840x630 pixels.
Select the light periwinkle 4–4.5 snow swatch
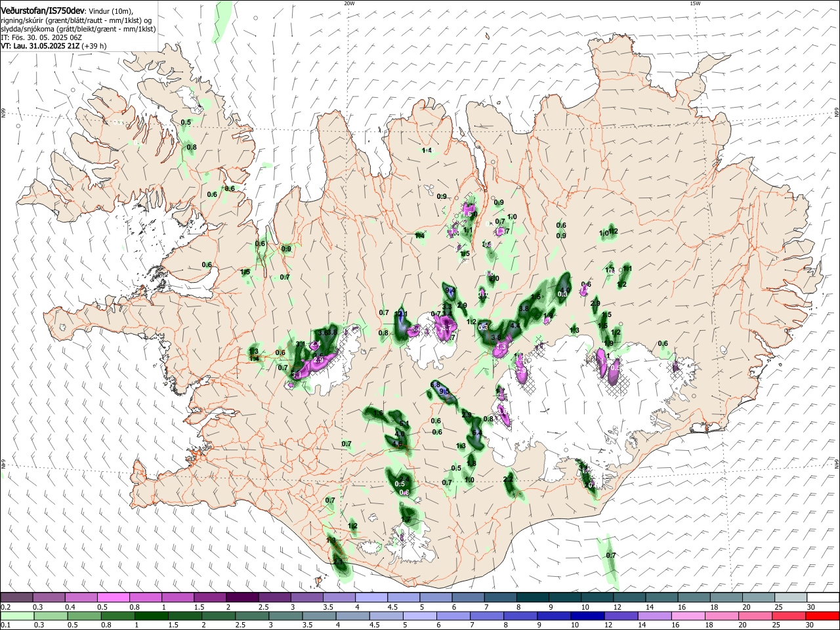pyautogui.click(x=371, y=597)
